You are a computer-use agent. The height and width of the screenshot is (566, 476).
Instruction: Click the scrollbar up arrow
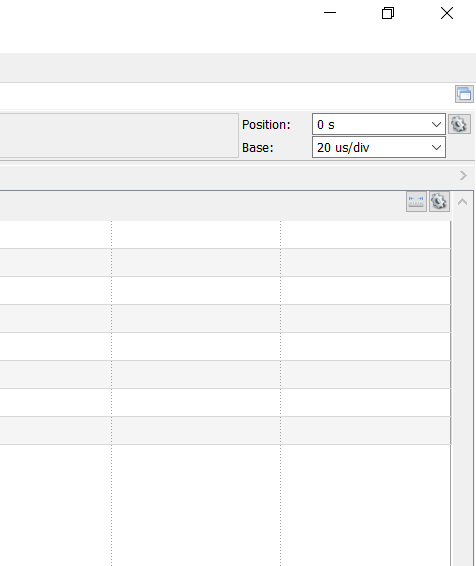click(463, 202)
